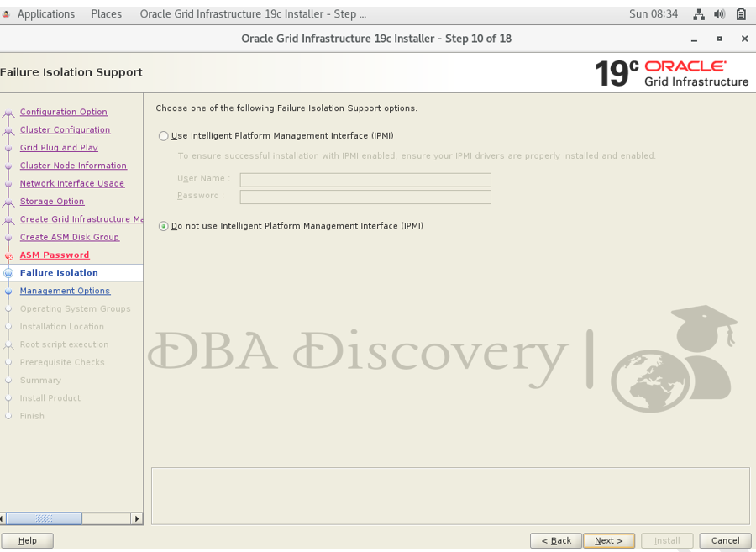Open the Applications menu
The width and height of the screenshot is (756, 552).
click(x=46, y=14)
